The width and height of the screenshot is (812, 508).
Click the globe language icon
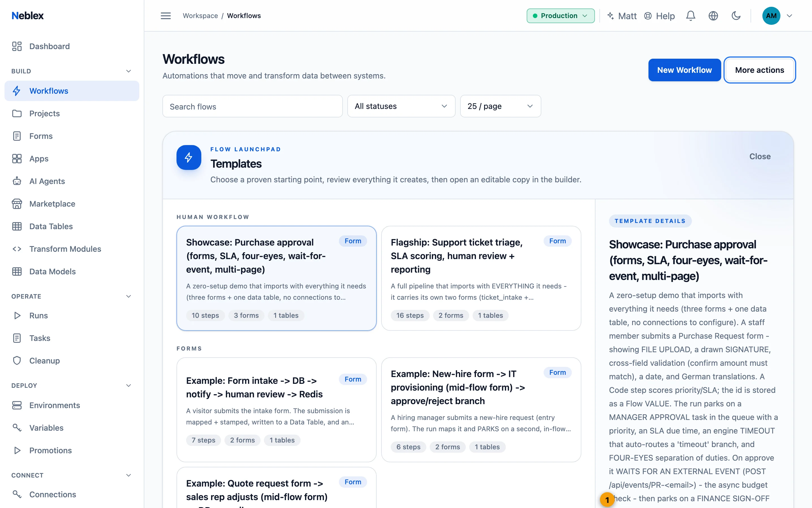coord(713,16)
